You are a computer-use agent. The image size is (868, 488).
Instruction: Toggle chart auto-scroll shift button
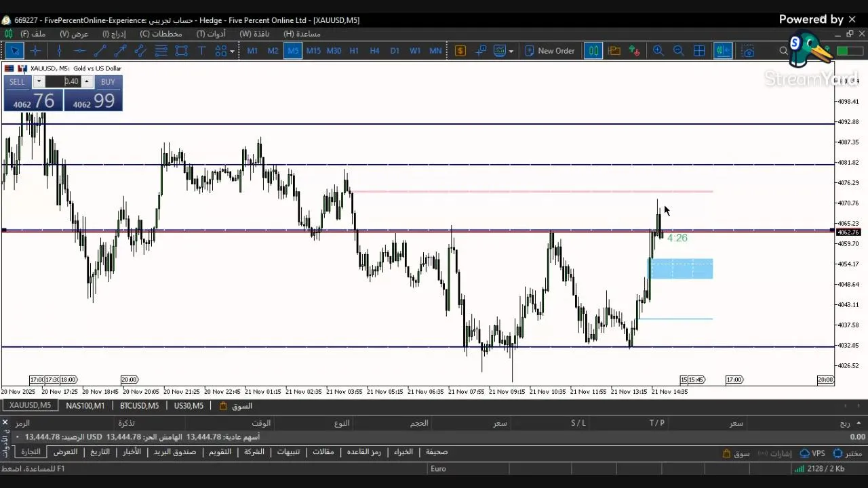[723, 51]
